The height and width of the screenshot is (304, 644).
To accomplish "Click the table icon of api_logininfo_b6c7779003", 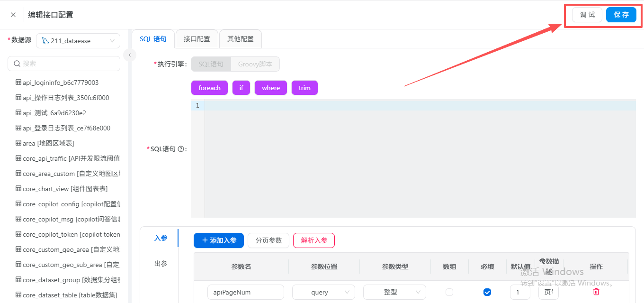I will [x=18, y=83].
